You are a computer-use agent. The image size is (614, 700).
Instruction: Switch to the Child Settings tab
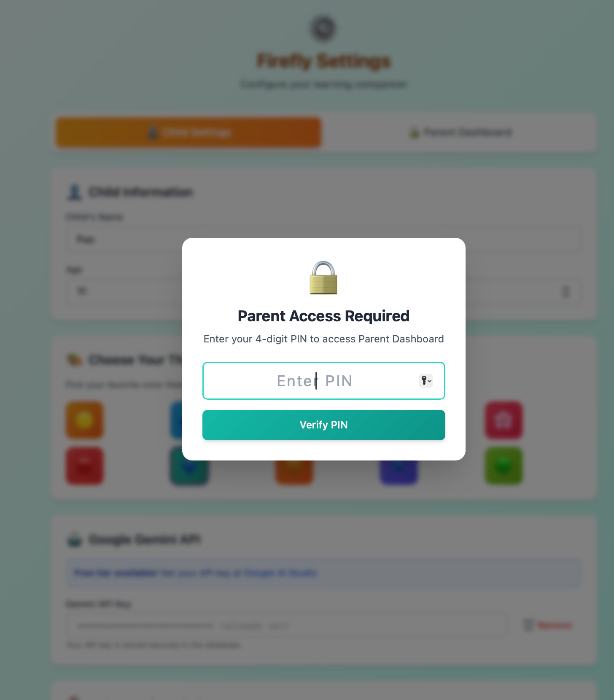189,132
